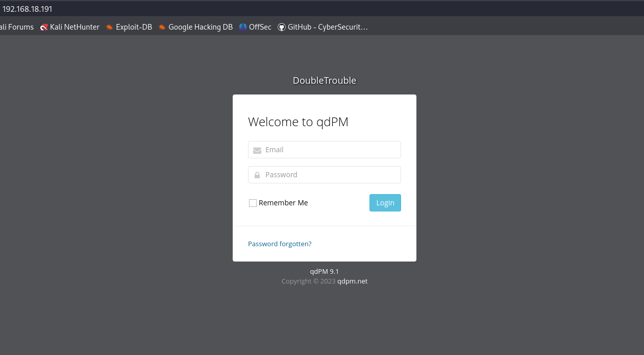
Task: Open the qdpm.net footer link
Action: click(352, 281)
